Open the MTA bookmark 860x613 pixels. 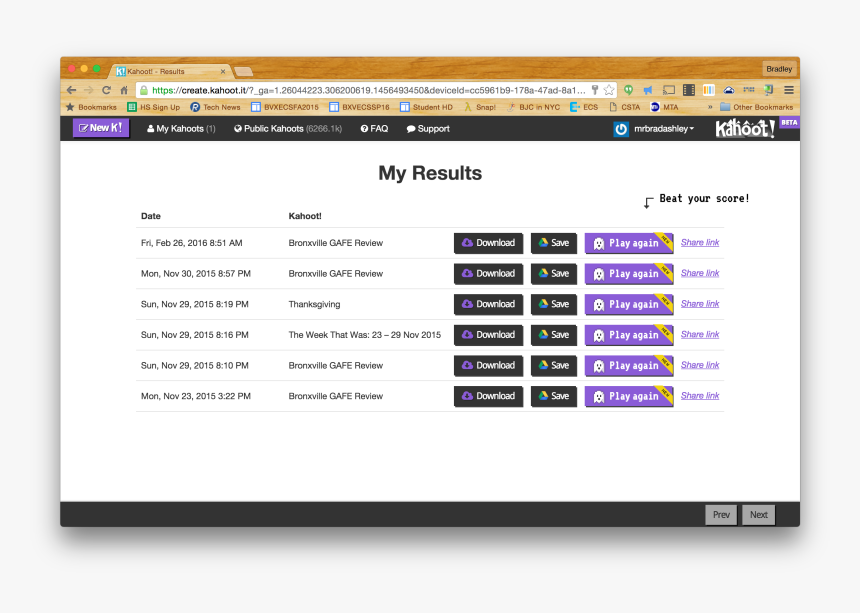664,107
